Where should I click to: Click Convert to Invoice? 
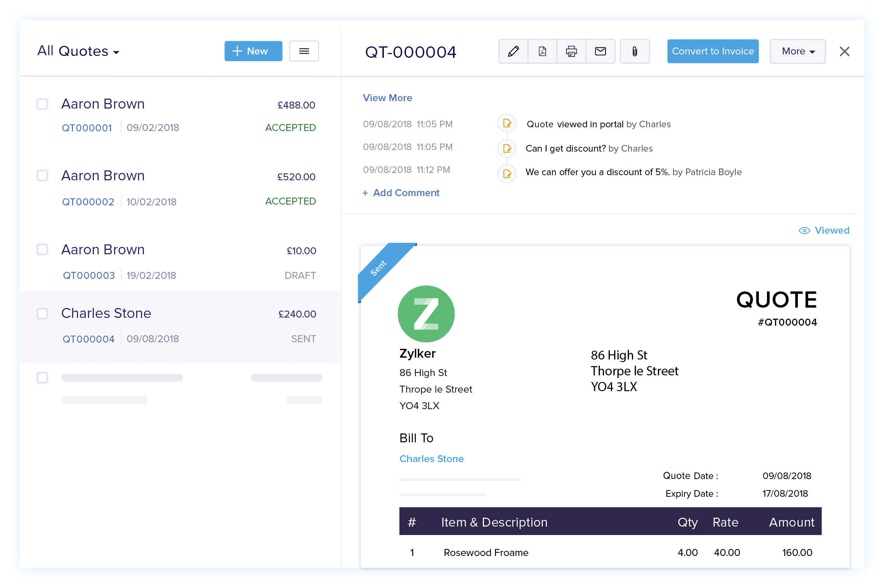712,52
